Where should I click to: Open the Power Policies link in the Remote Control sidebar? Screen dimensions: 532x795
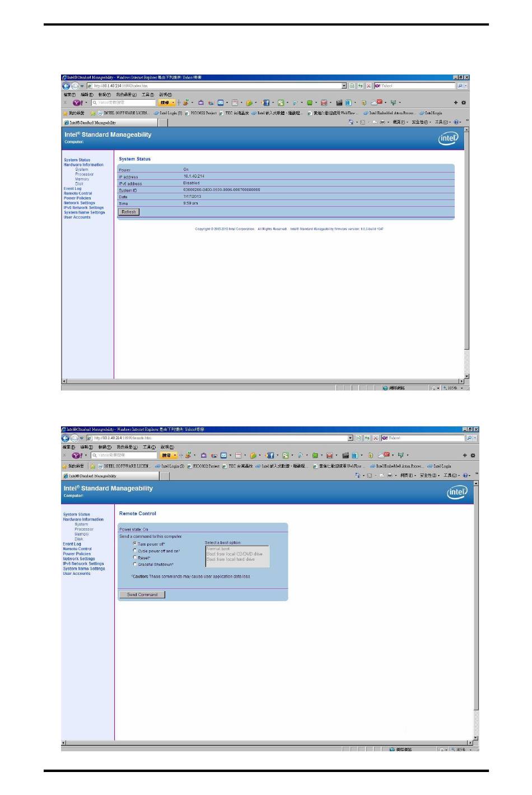click(x=77, y=554)
